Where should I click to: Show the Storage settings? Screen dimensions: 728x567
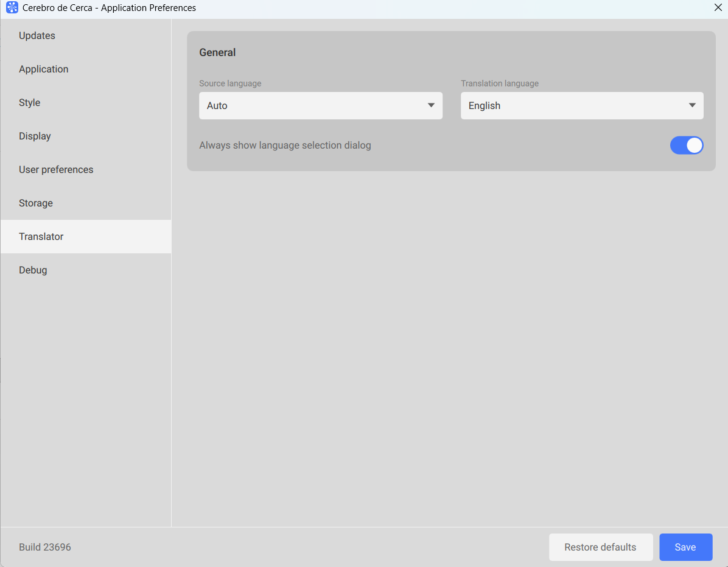[x=36, y=203]
